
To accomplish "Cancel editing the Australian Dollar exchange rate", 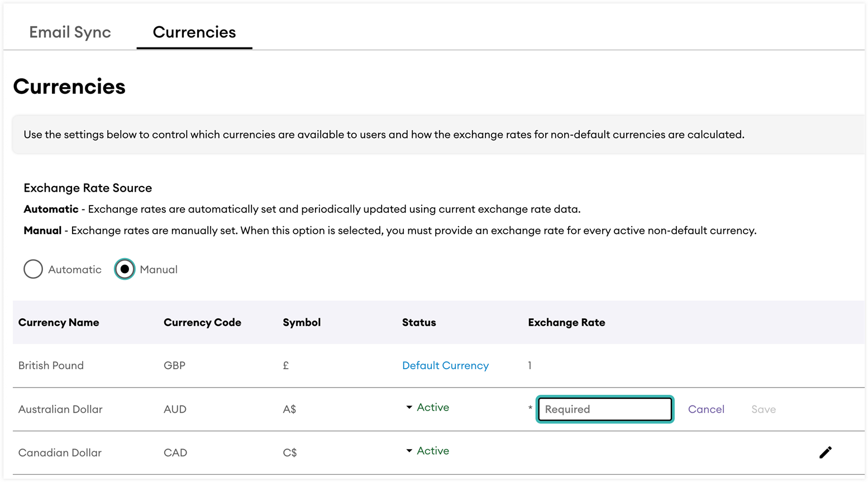I will click(x=706, y=409).
